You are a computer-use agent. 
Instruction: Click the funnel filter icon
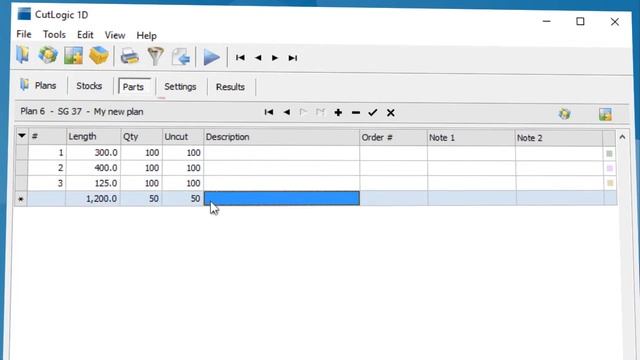pos(156,56)
